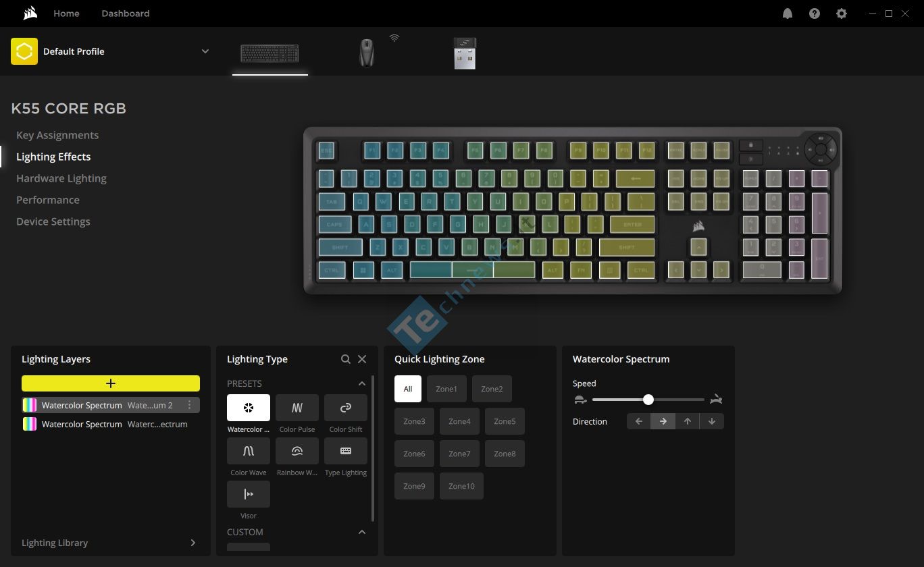
Task: Select the Color Pulse lighting preset
Action: pyautogui.click(x=297, y=408)
